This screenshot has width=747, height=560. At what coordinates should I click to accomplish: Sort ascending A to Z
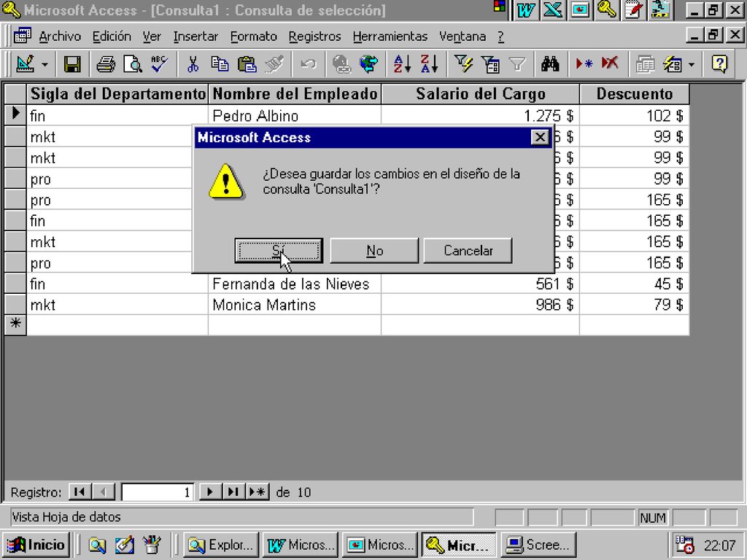pos(402,64)
